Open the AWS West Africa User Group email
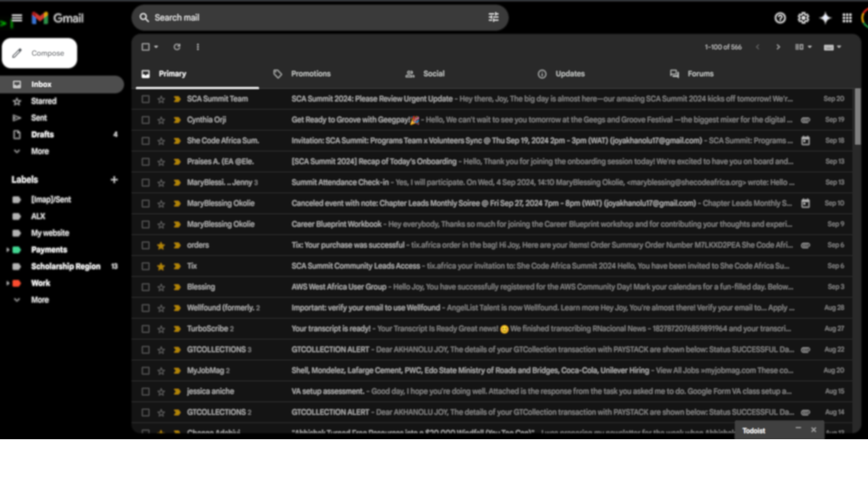868x488 pixels. click(492, 287)
